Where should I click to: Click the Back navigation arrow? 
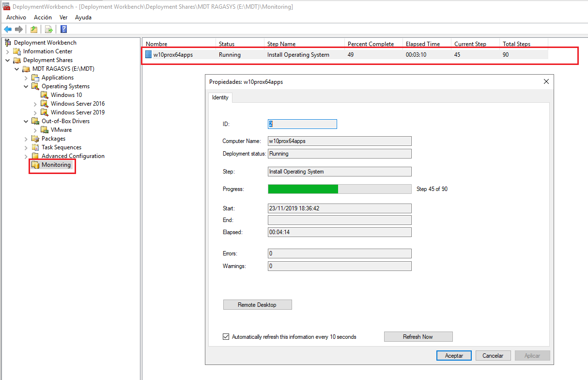click(x=7, y=29)
